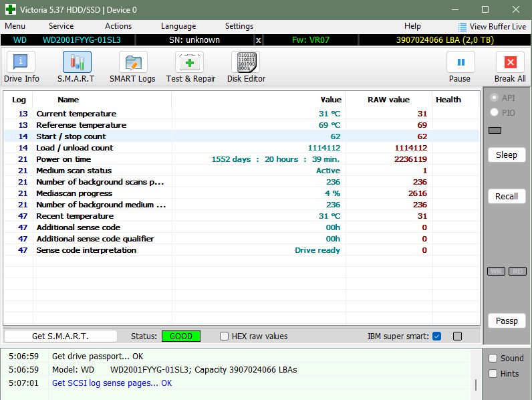This screenshot has height=400, width=532.
Task: Click the green GOOD status indicator
Action: click(181, 336)
